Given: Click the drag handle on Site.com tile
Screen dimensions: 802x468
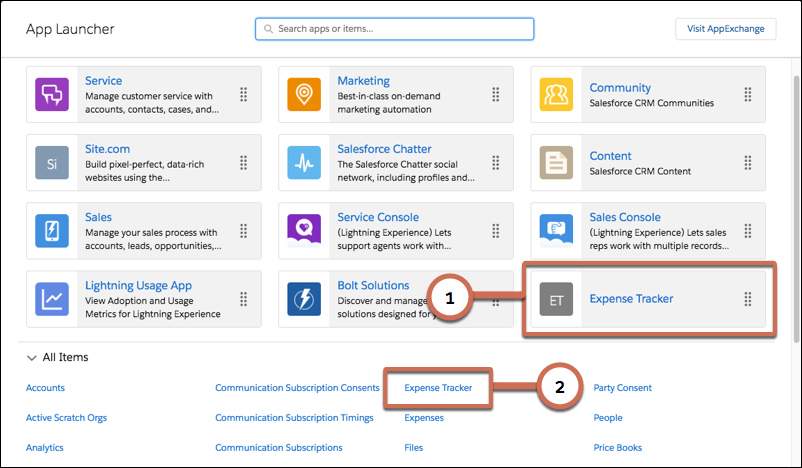Looking at the screenshot, I should [x=243, y=163].
